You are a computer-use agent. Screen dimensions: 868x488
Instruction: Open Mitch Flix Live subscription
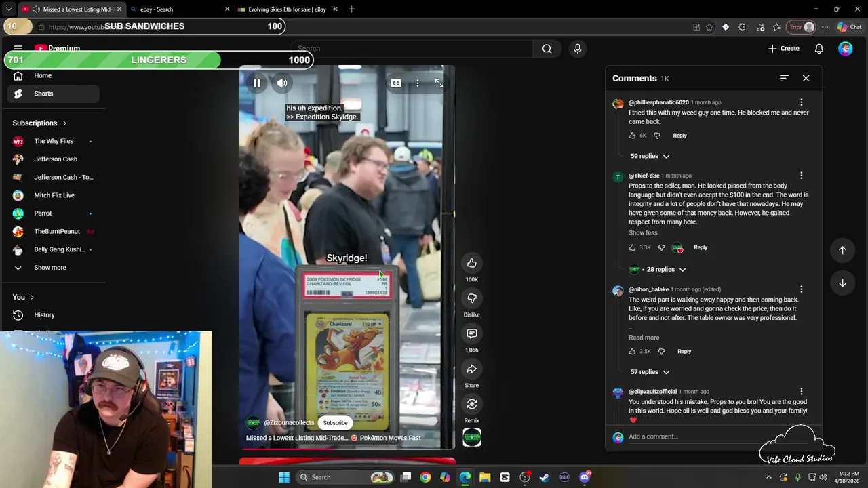[x=53, y=195]
